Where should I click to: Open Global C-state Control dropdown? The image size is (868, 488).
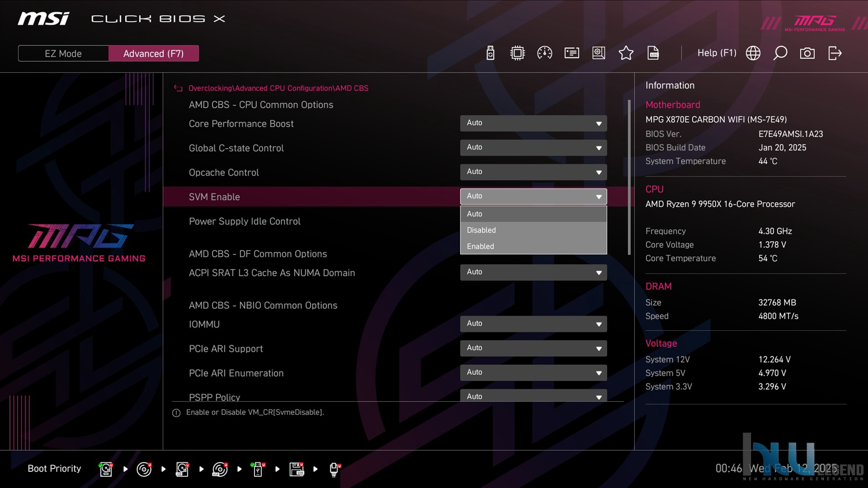pyautogui.click(x=533, y=148)
